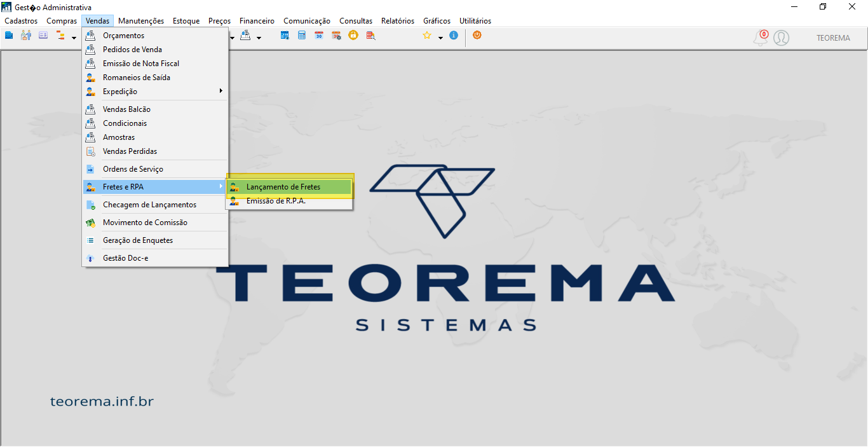The width and height of the screenshot is (868, 447).
Task: Open dropdown arrow beside orange hierarchy icon
Action: click(74, 38)
